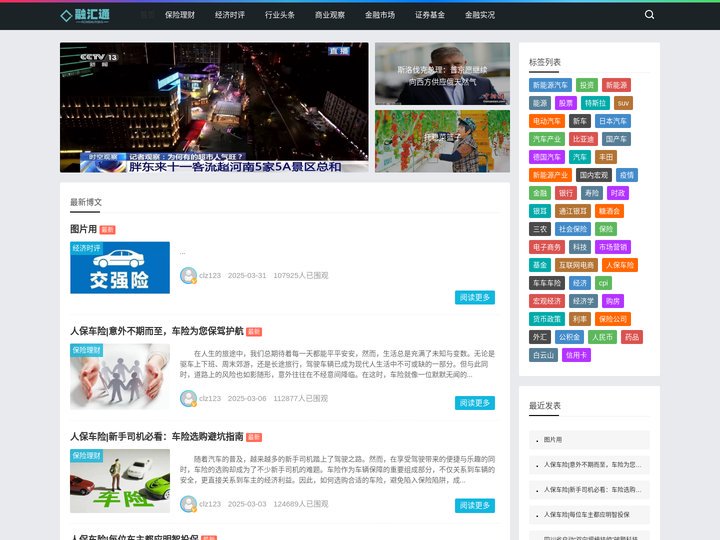Select the 特斯拉 tag
This screenshot has width=720, height=540.
[x=595, y=103]
